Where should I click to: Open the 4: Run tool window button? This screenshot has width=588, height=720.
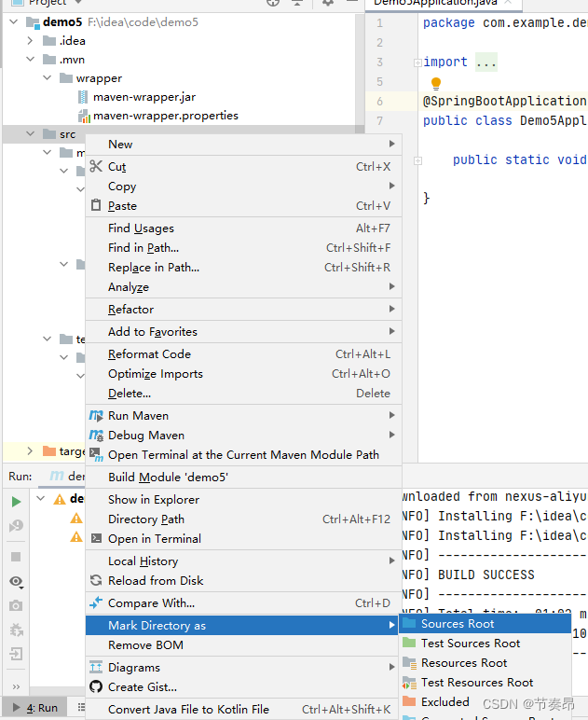pos(35,708)
